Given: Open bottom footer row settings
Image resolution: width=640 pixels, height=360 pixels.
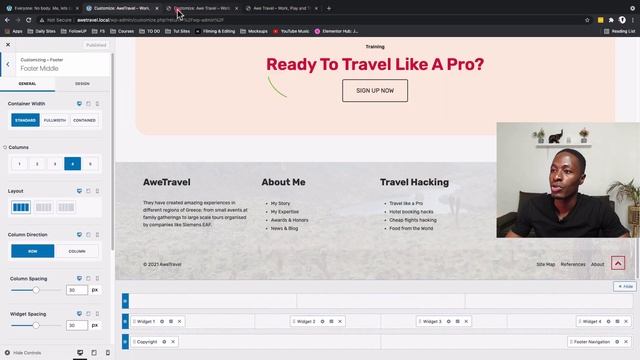Looking at the screenshot, I should point(125,342).
